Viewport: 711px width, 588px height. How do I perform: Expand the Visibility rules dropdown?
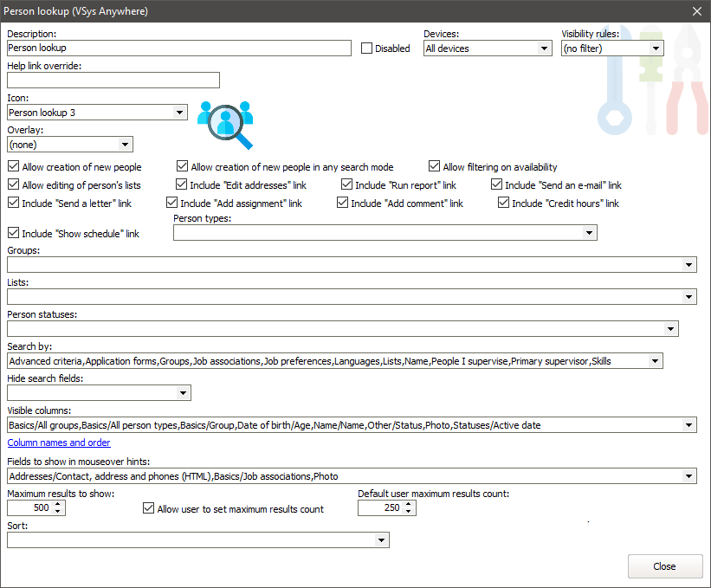[656, 48]
